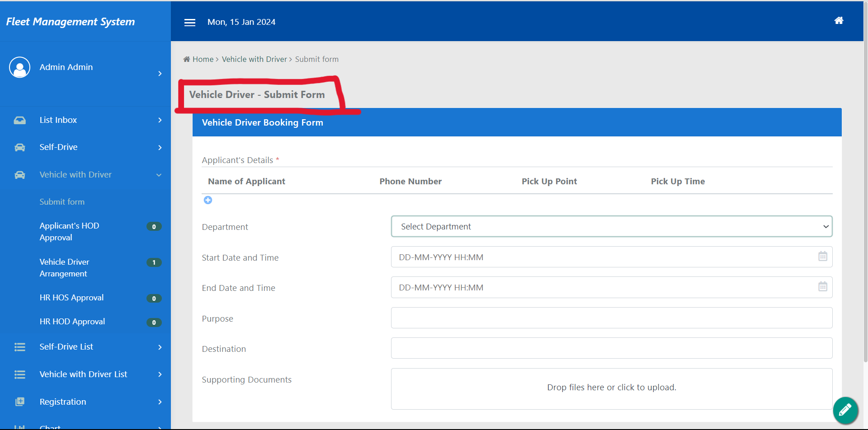Expand the List Inbox menu
The width and height of the screenshot is (868, 430).
click(160, 120)
